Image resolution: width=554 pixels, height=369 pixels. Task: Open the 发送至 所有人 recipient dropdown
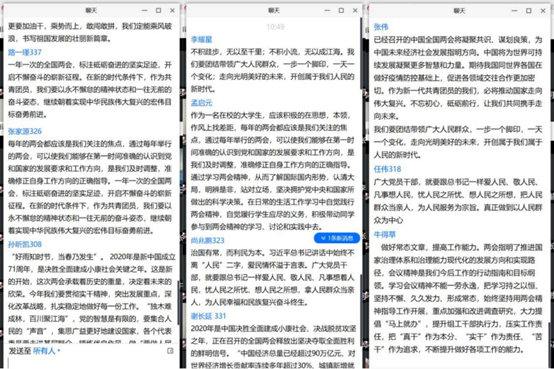[46, 351]
